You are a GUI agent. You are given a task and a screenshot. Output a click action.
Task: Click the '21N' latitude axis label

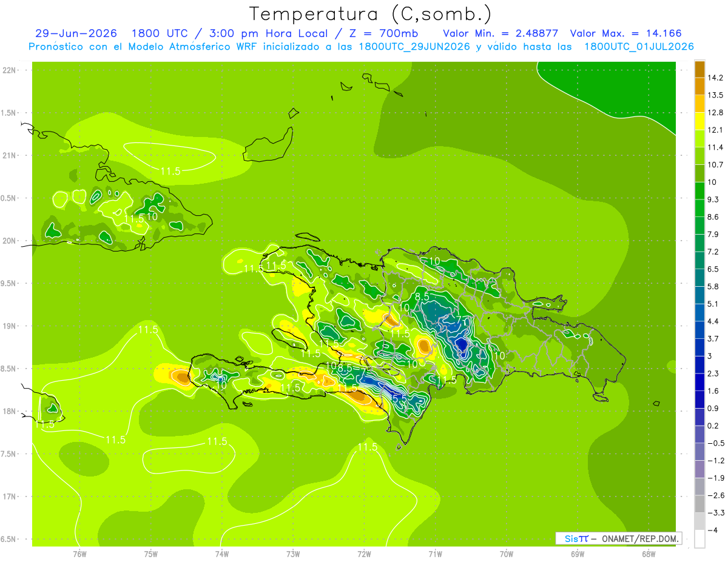click(x=10, y=156)
